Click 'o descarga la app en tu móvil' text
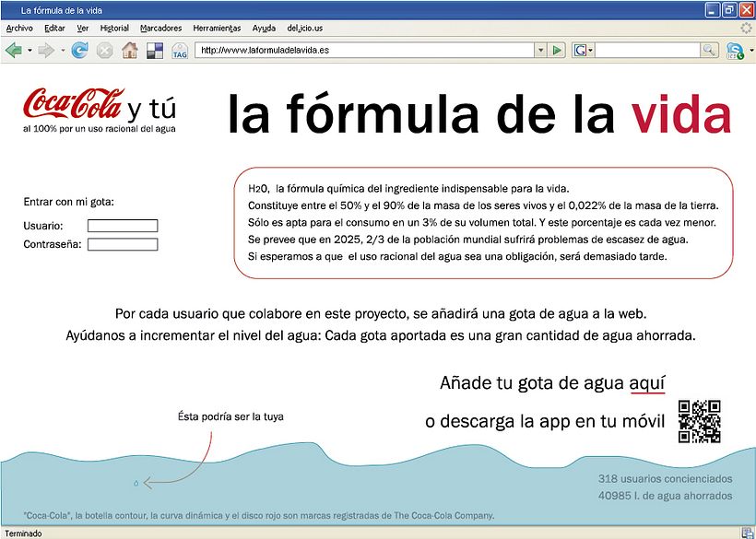Image resolution: width=756 pixels, height=539 pixels. pos(545,421)
